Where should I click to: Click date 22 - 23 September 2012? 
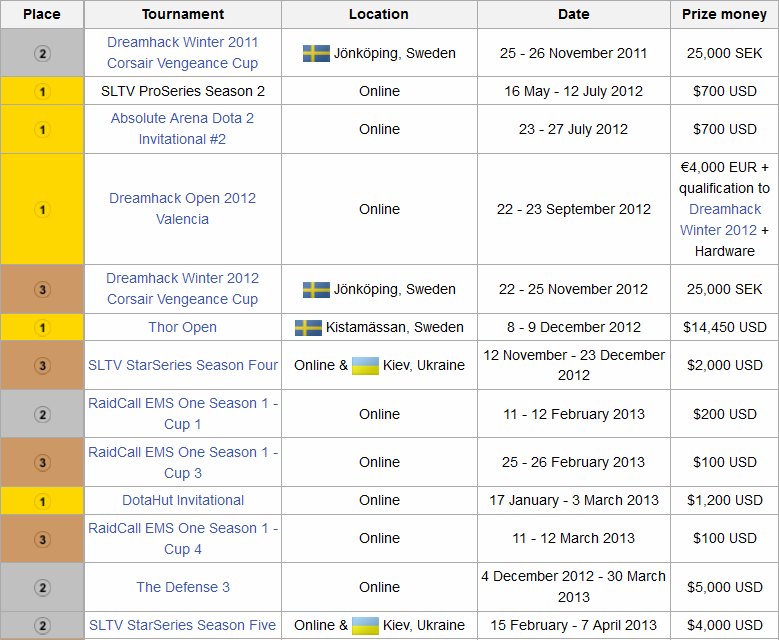[x=574, y=209]
